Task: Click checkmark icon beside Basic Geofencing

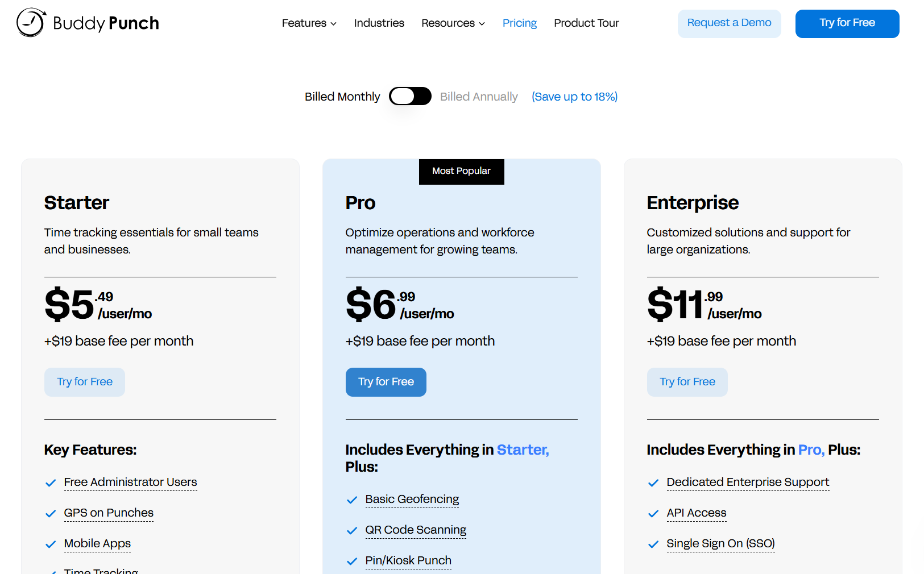Action: coord(352,500)
